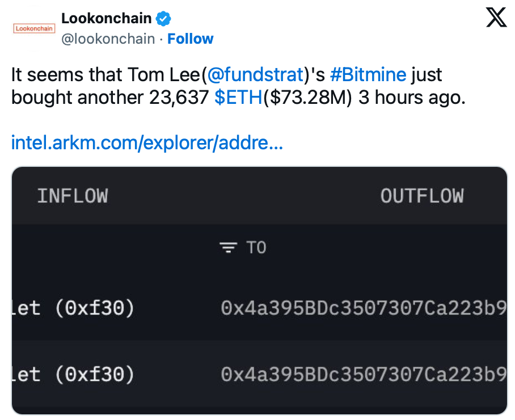Click the $ETH cashtag
Viewport: 515px width, 420px height.
(x=238, y=98)
